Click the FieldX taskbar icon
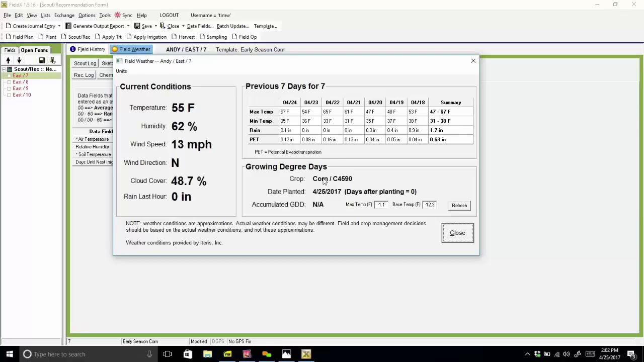644x362 pixels. (x=306, y=354)
